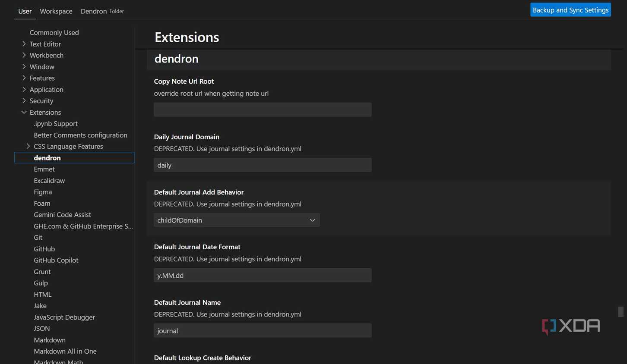Screen dimensions: 627x364
Task: Expand the Features settings section
Action: pyautogui.click(x=24, y=78)
